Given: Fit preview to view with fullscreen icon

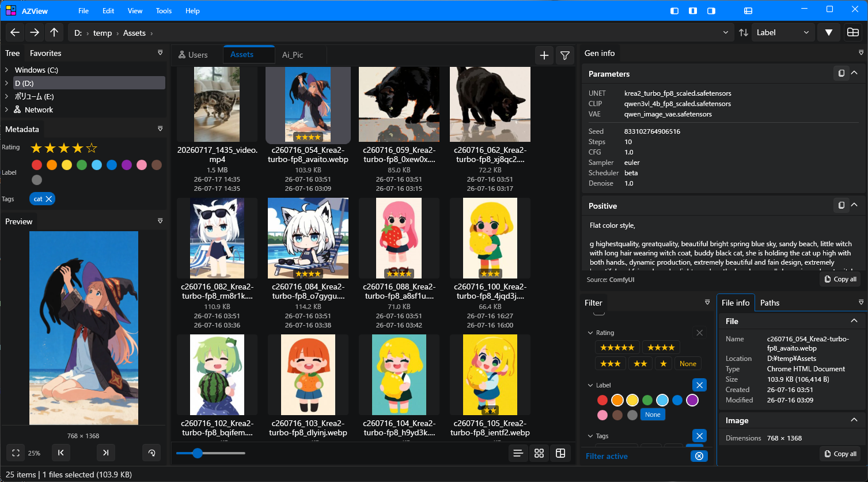Looking at the screenshot, I should pyautogui.click(x=16, y=453).
